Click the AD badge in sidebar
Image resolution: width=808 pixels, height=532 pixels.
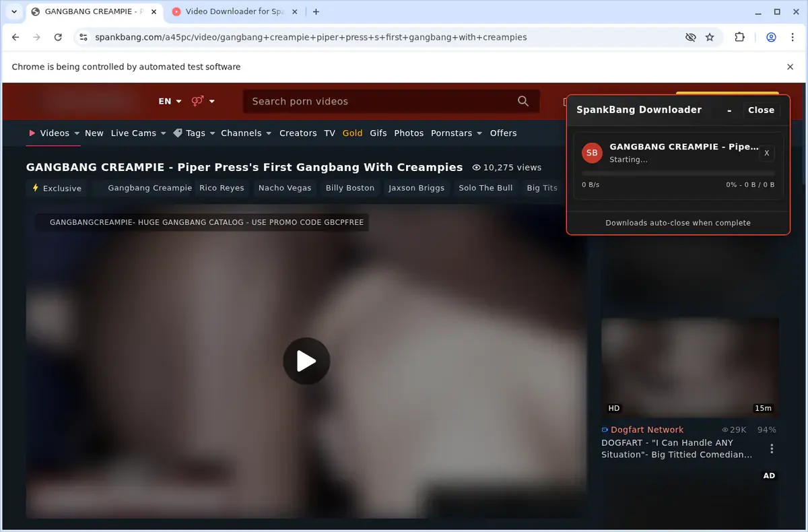(x=769, y=475)
